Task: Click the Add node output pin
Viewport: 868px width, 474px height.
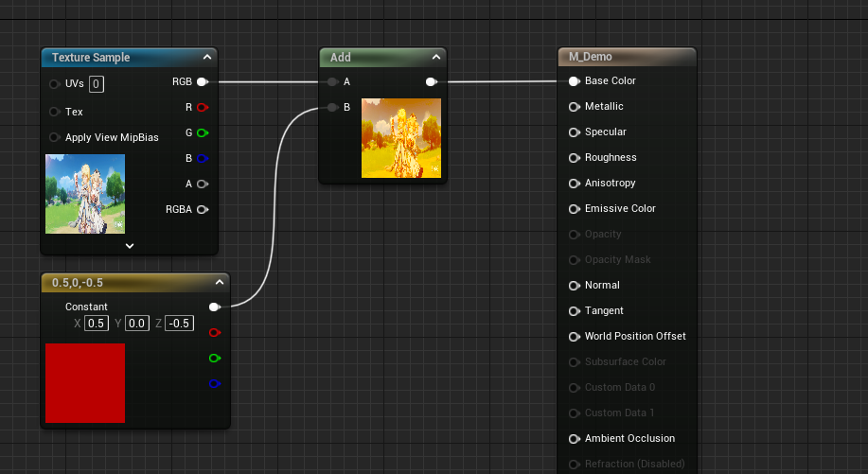Action: (431, 82)
